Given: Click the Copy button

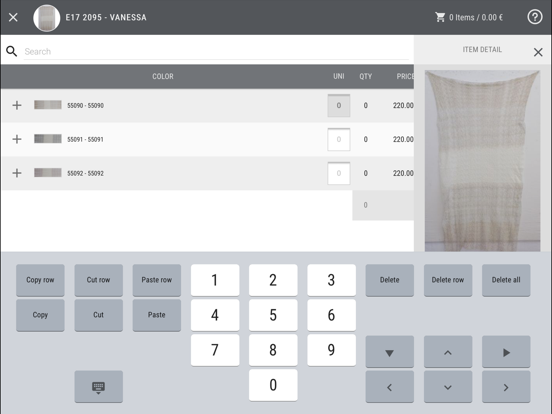Looking at the screenshot, I should (x=40, y=315).
